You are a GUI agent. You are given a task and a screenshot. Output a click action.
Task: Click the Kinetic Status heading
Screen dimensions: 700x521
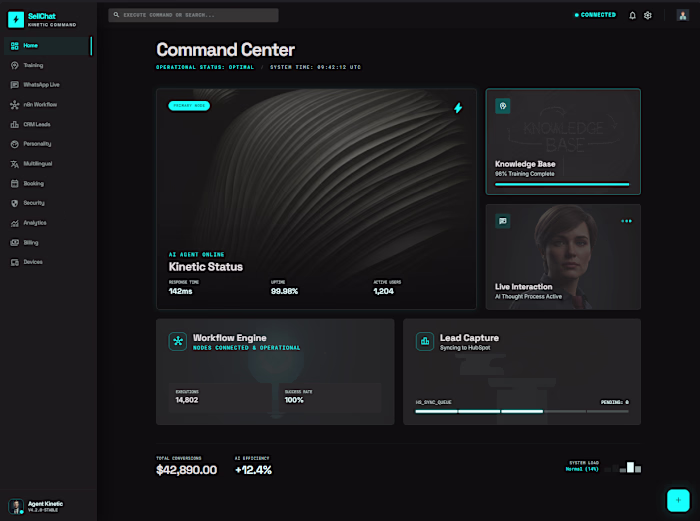tap(206, 267)
